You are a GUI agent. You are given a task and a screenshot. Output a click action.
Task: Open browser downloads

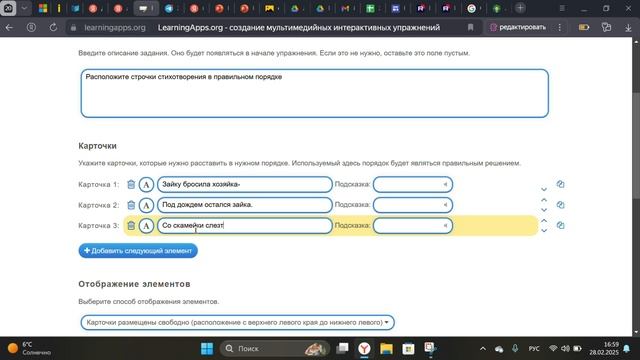[628, 27]
